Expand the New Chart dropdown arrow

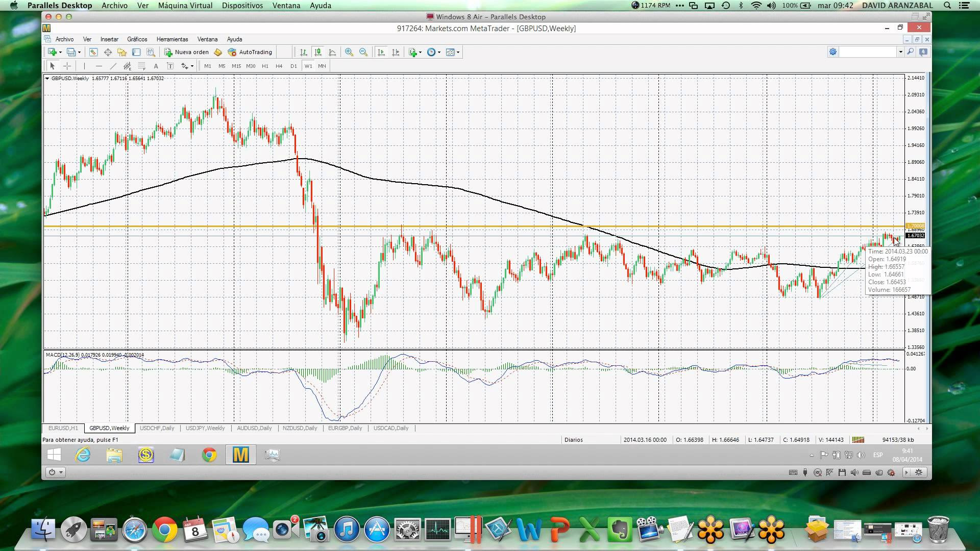click(x=60, y=53)
